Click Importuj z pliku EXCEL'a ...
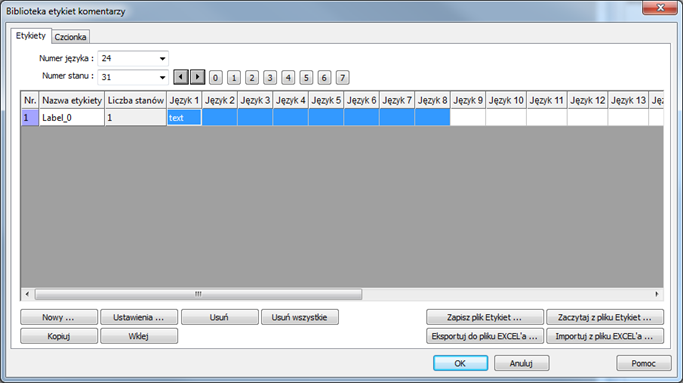683x383 pixels. point(605,336)
